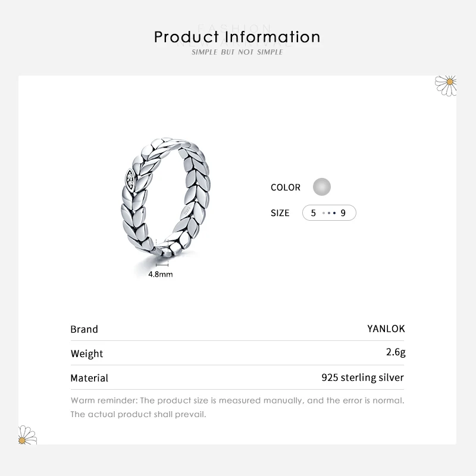
Task: Click the COLOR label
Action: 286,187
